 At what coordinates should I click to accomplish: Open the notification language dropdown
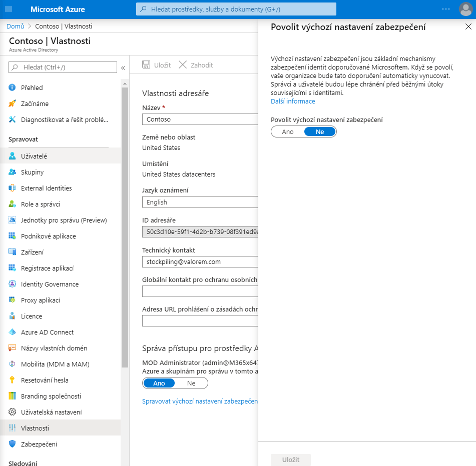click(x=200, y=202)
